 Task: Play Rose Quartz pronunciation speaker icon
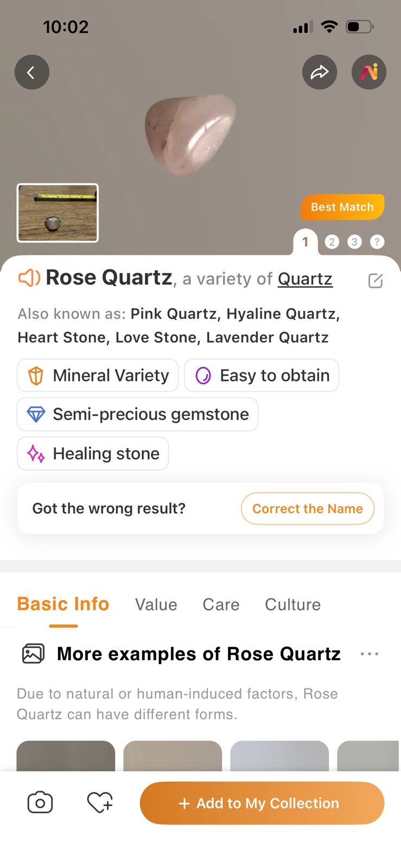click(x=29, y=278)
